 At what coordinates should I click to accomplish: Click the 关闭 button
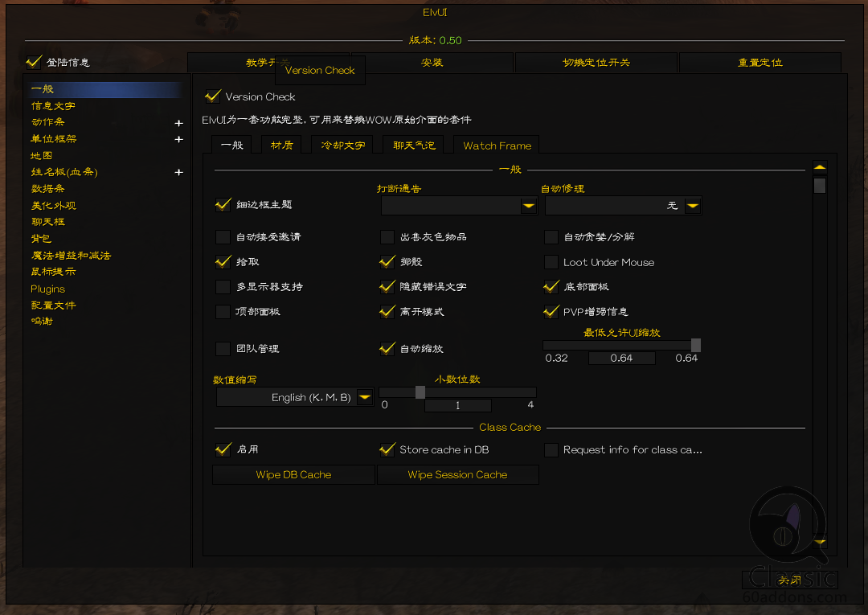(789, 580)
